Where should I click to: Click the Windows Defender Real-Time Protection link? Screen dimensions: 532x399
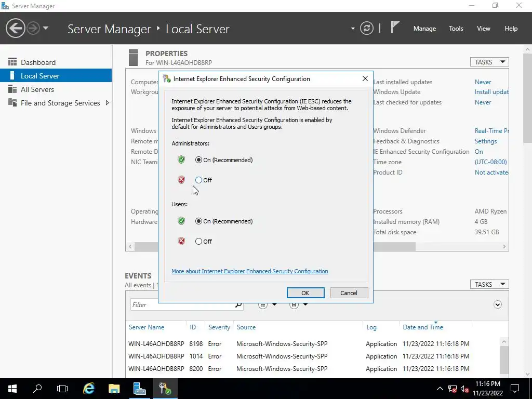(491, 130)
